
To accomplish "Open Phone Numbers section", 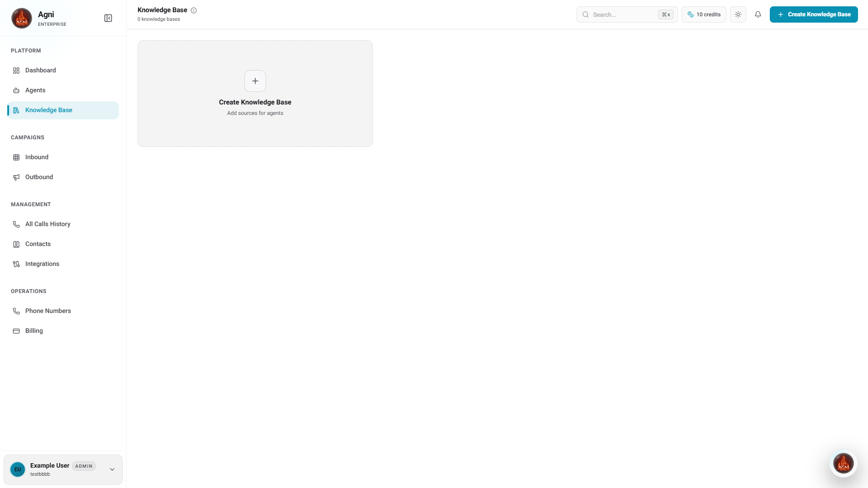I will click(x=63, y=311).
